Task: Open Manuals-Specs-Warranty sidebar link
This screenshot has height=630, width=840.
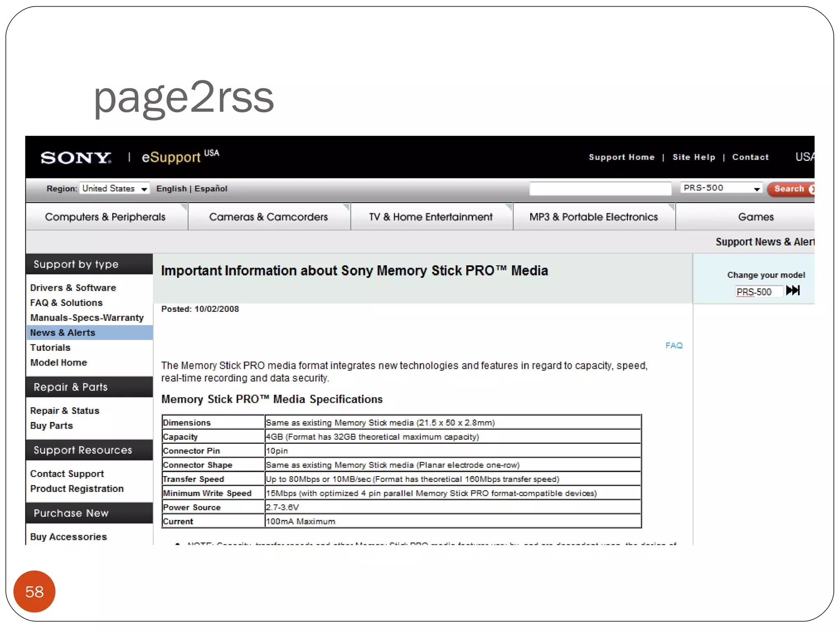Action: pos(87,318)
